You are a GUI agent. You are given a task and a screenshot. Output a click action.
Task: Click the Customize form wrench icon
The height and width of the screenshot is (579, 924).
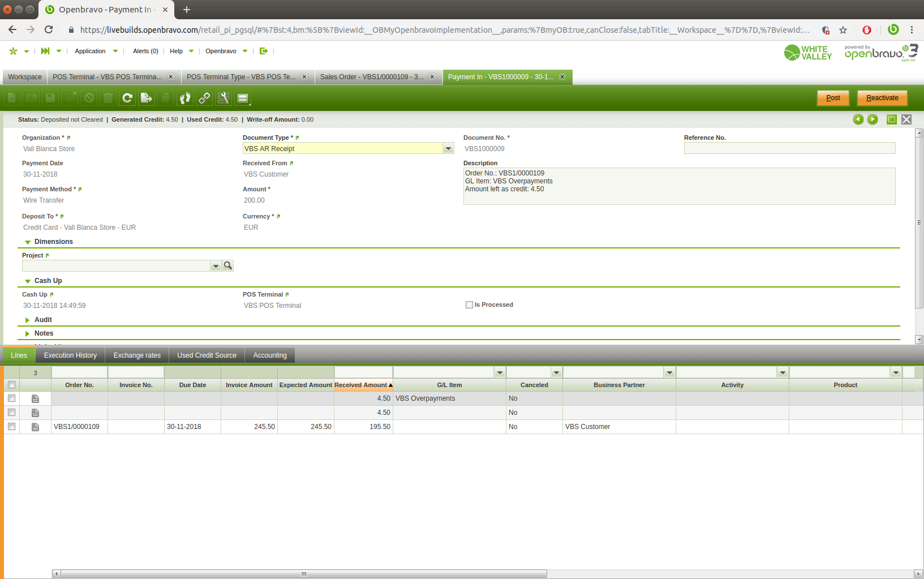[224, 98]
